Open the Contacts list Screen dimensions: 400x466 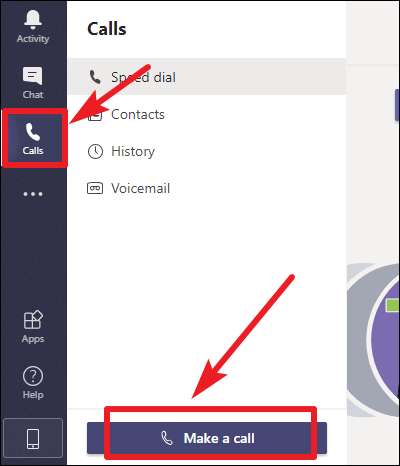[207, 114]
